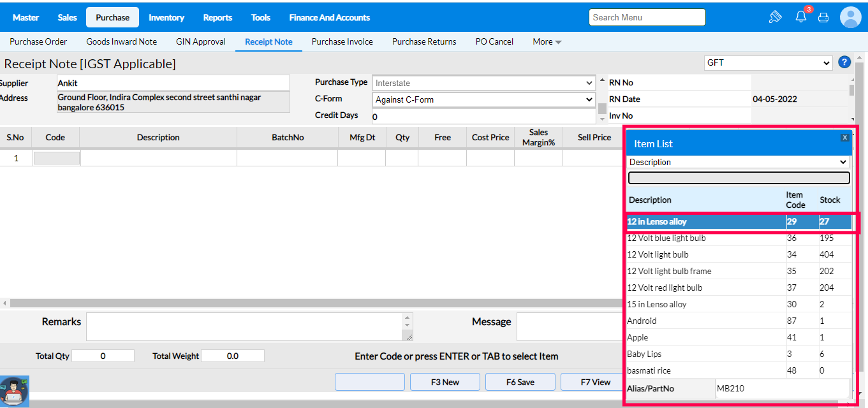Click the Alias/PartNo field MB210
The width and height of the screenshot is (868, 408).
pos(782,388)
